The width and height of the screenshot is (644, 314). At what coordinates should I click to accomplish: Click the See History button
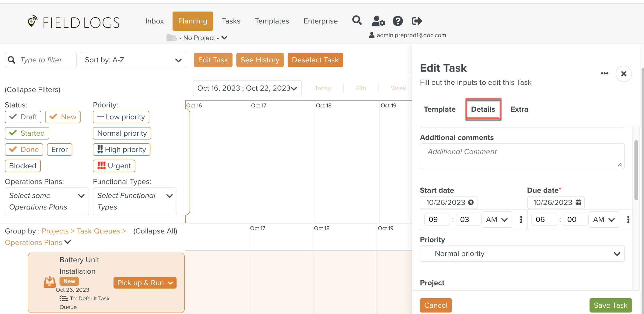pos(260,60)
